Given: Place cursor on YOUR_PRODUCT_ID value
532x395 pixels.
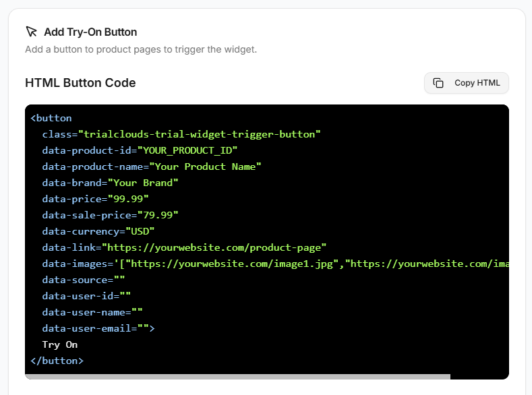Looking at the screenshot, I should [188, 150].
